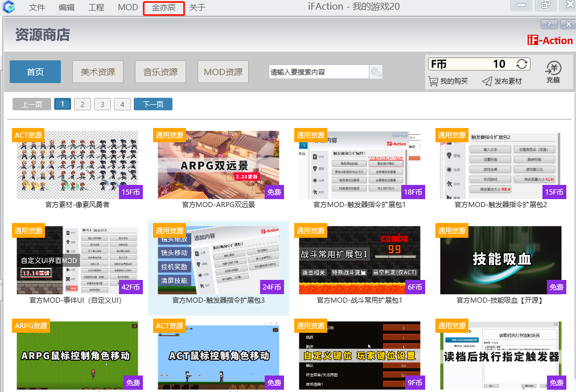The width and height of the screenshot is (576, 392).
Task: Go to page 4
Action: 122,104
